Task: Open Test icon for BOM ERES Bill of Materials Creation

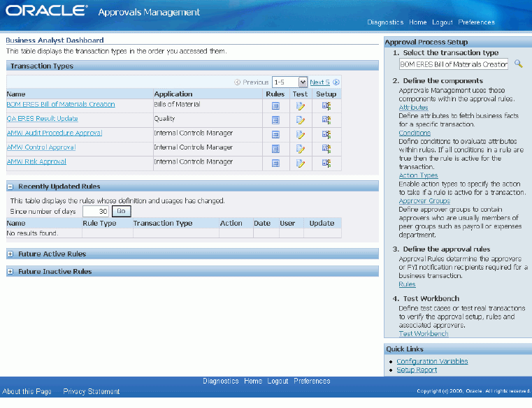Action: pyautogui.click(x=301, y=106)
